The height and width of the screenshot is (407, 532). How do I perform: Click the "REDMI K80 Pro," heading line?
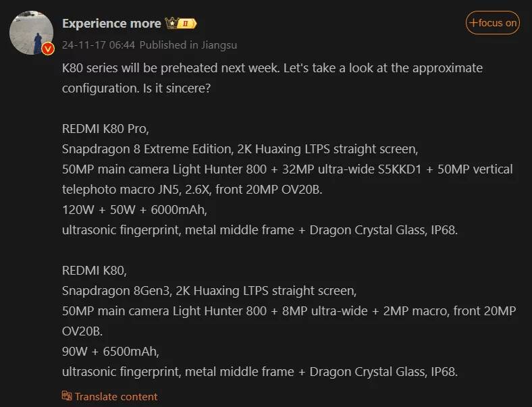click(x=105, y=128)
